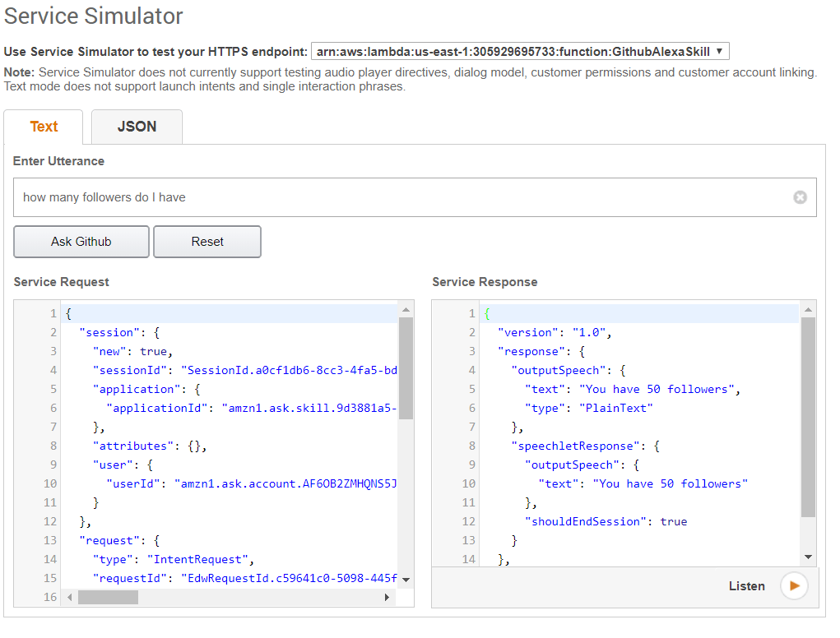Click the Service Request horizontal scrollbar thumb
This screenshot has height=638, width=840.
tap(109, 598)
